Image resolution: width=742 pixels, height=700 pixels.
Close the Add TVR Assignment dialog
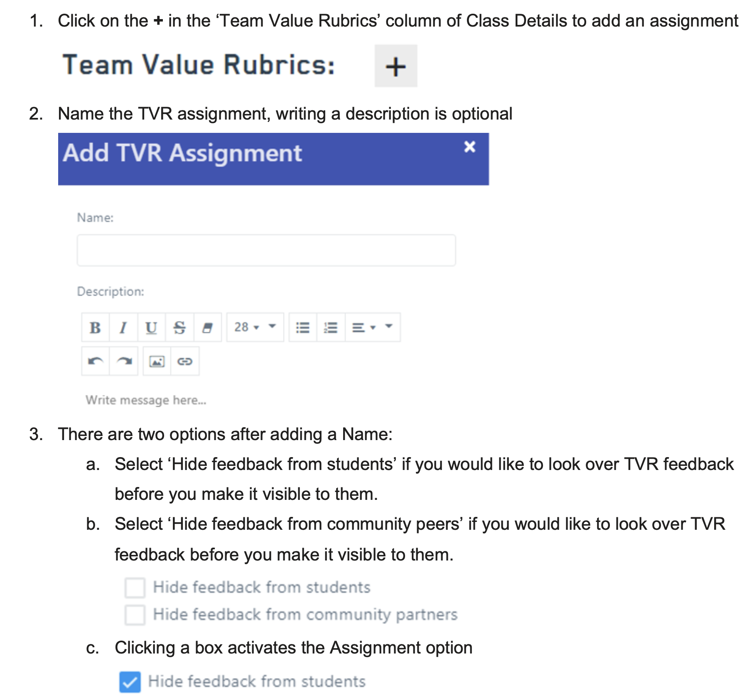coord(469,147)
